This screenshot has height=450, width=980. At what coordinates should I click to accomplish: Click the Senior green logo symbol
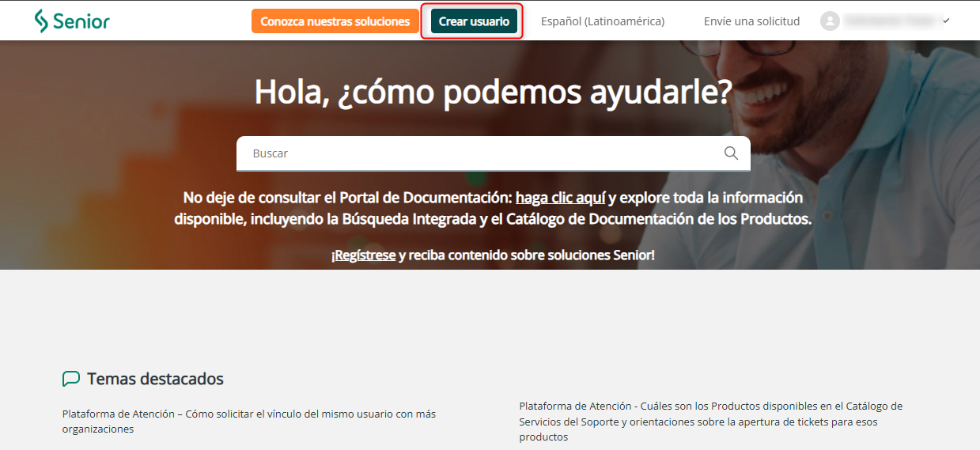pyautogui.click(x=42, y=21)
